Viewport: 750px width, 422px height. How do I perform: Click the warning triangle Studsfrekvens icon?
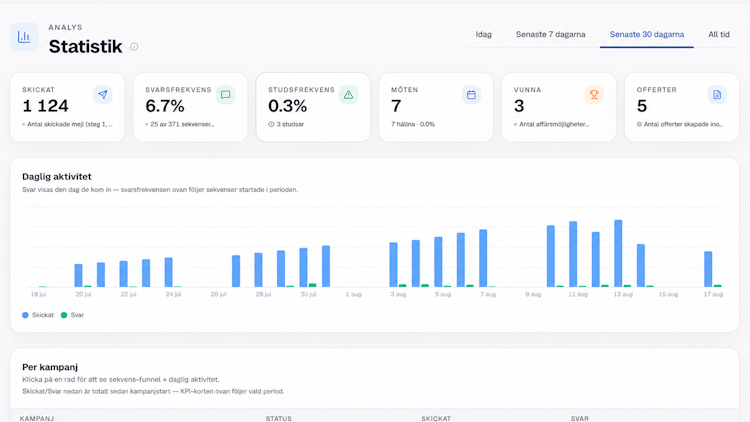point(348,95)
